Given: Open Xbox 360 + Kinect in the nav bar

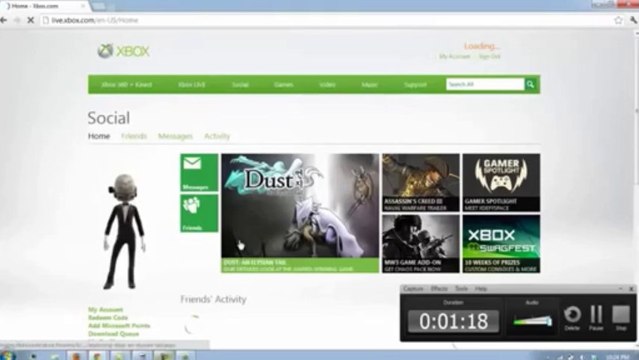Looking at the screenshot, I should [x=126, y=85].
